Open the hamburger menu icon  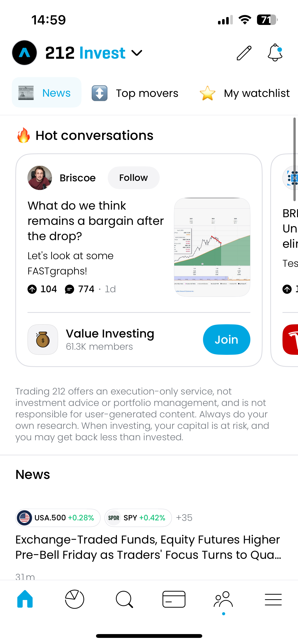click(x=273, y=599)
